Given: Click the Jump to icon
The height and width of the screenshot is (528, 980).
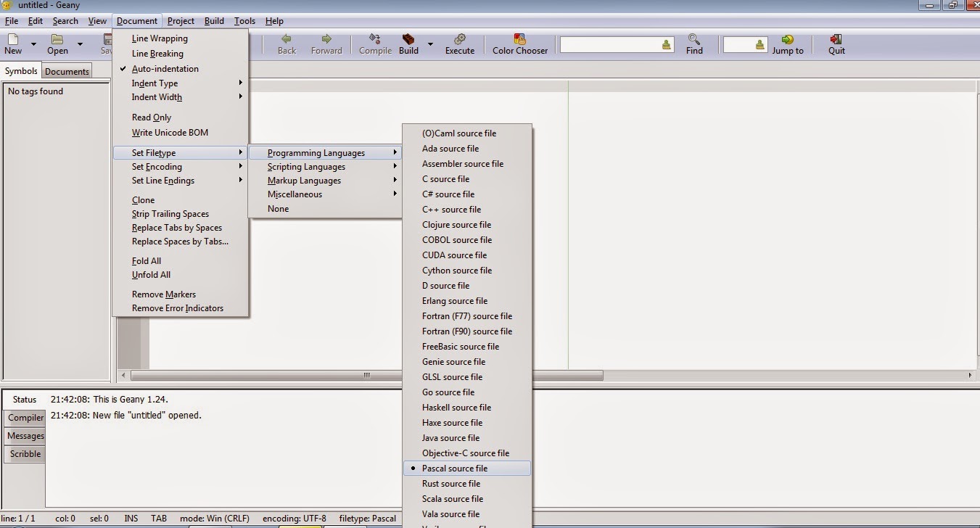Looking at the screenshot, I should [788, 38].
